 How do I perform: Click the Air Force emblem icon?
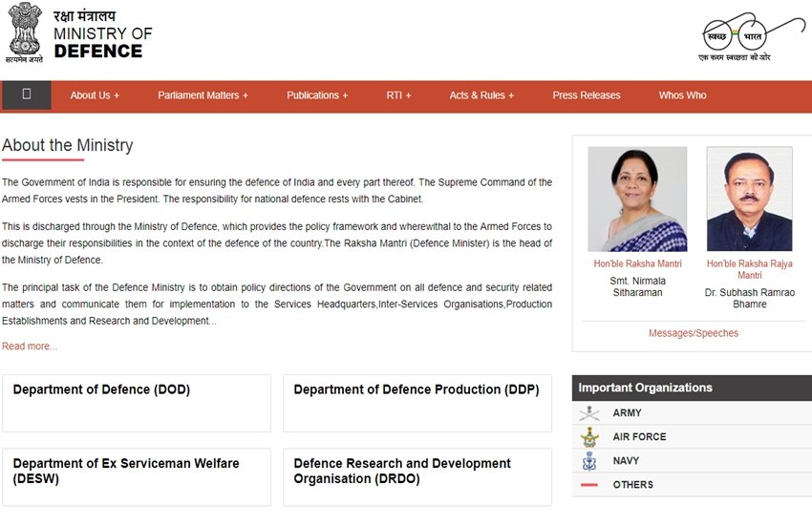589,436
